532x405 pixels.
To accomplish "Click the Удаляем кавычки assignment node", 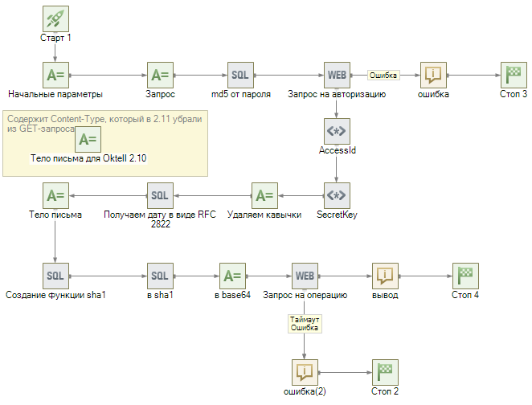I will pos(264,195).
